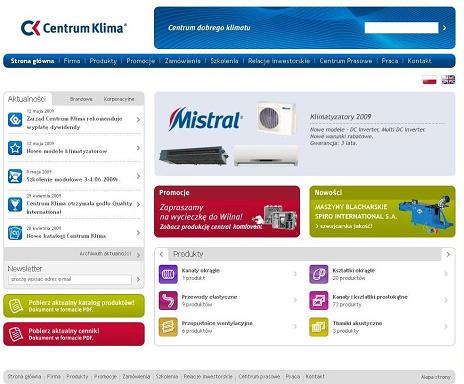This screenshot has width=464, height=384.
Task: Open Promocje in the top navigation
Action: [x=141, y=61]
